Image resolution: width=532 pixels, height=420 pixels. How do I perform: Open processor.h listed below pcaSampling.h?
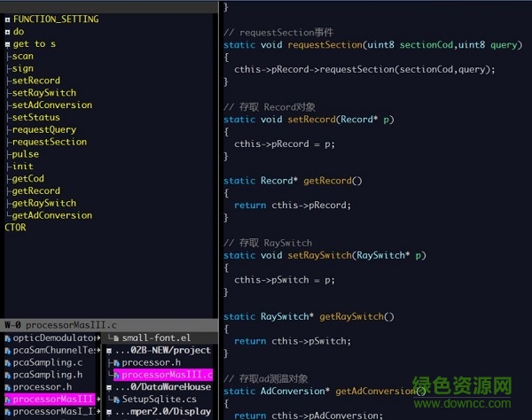pyautogui.click(x=43, y=387)
